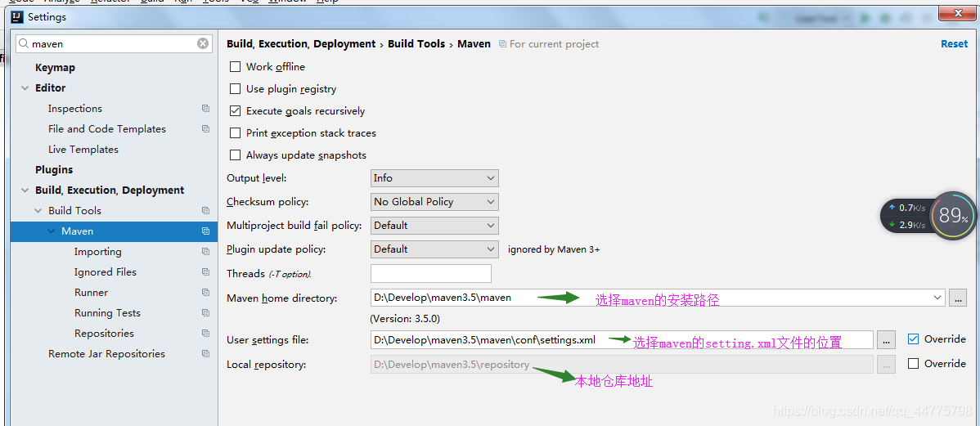Click Build Tools breadcrumb
This screenshot has width=980, height=426.
[416, 43]
